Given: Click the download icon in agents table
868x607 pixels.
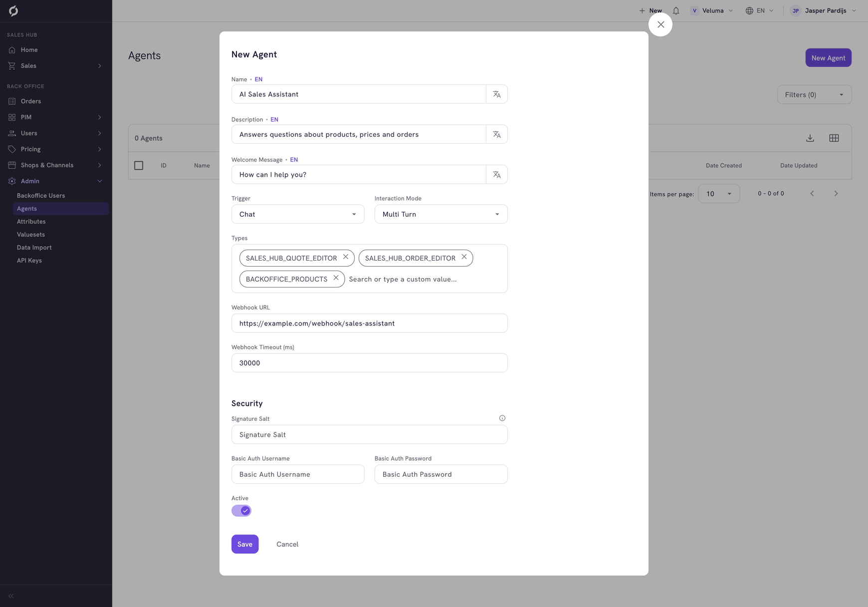Looking at the screenshot, I should 810,138.
